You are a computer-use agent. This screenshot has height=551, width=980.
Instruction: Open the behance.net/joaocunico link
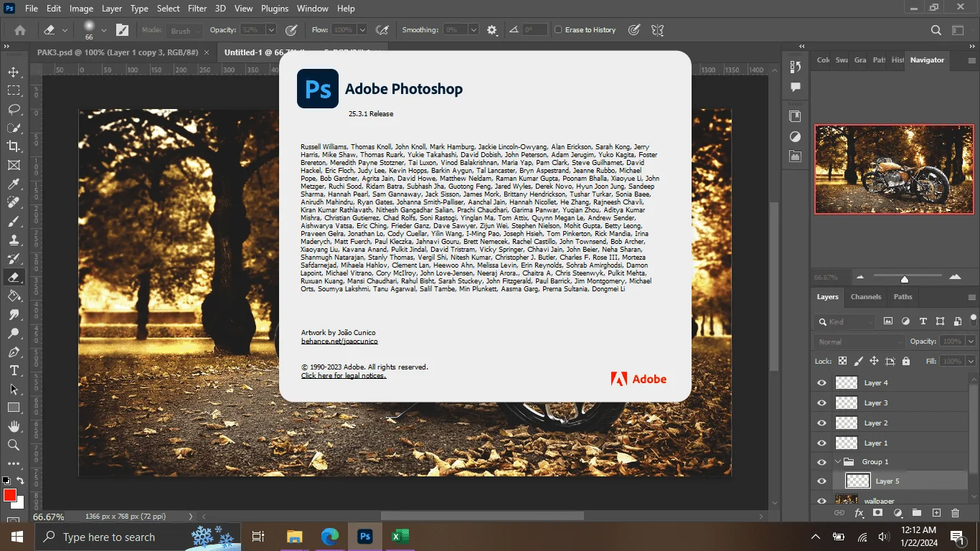click(339, 342)
